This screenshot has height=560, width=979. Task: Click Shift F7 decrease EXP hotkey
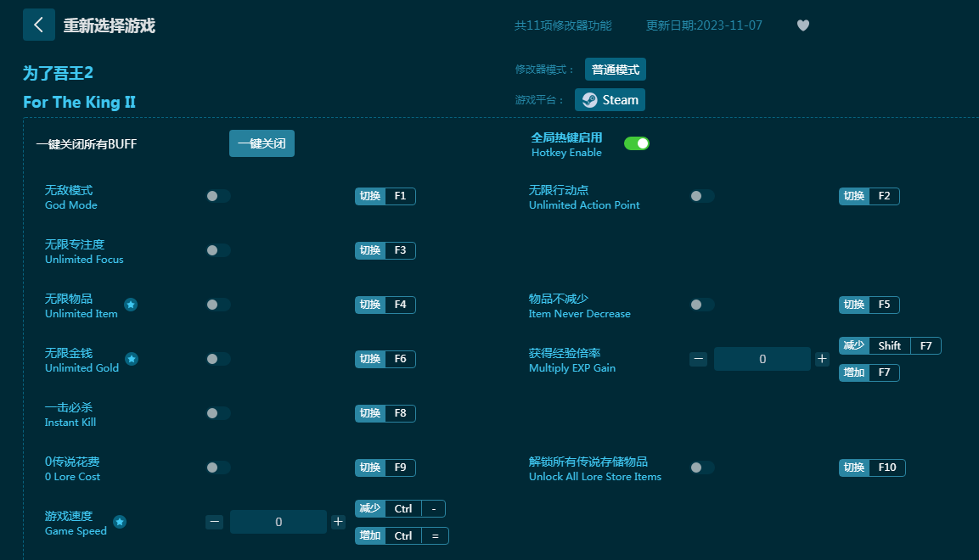890,345
